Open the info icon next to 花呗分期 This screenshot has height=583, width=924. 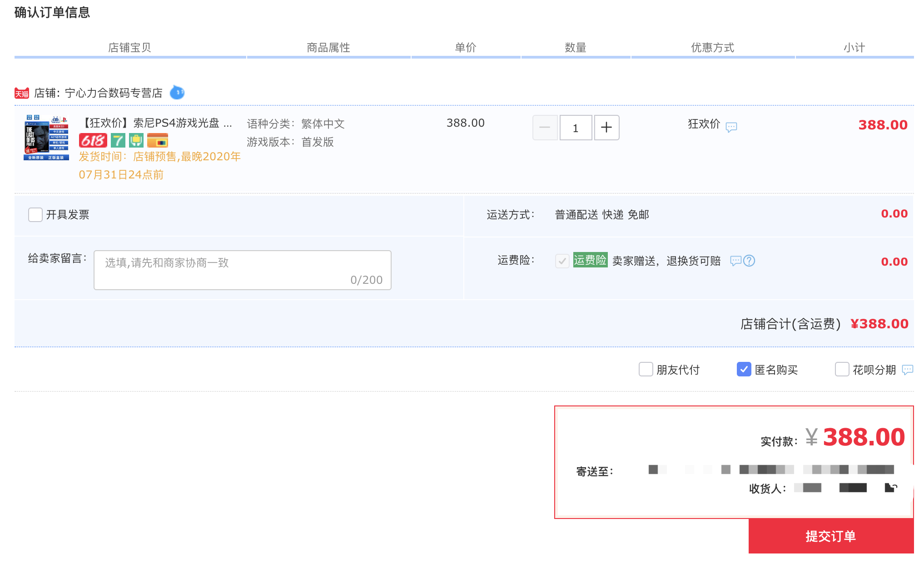(908, 370)
